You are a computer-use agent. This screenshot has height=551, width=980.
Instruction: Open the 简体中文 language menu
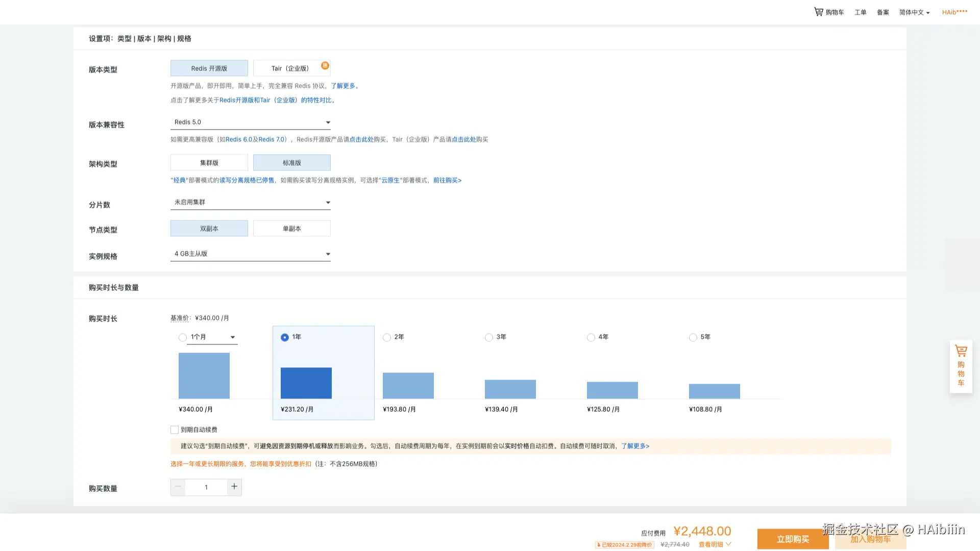coord(913,12)
